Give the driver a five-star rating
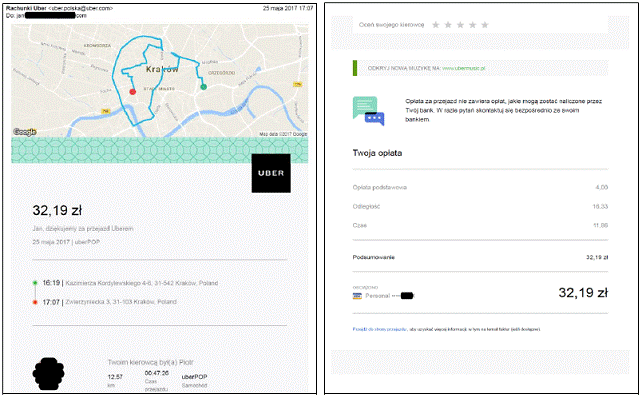The width and height of the screenshot is (642, 398). [485, 25]
